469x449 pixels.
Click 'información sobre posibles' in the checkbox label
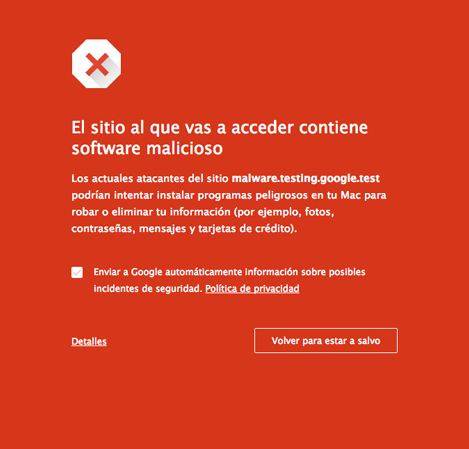[305, 272]
